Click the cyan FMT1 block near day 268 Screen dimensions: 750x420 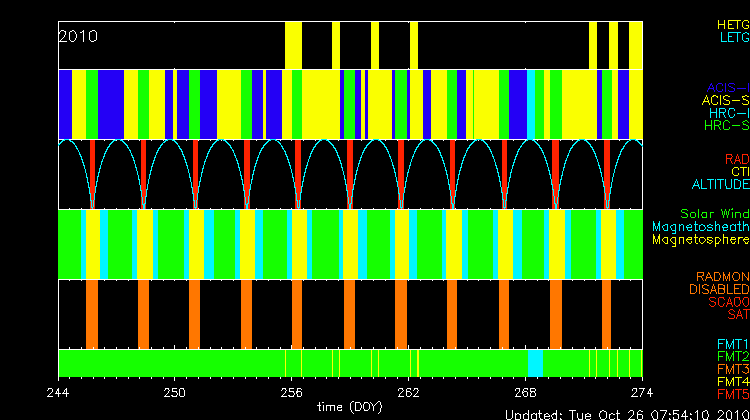[535, 361]
